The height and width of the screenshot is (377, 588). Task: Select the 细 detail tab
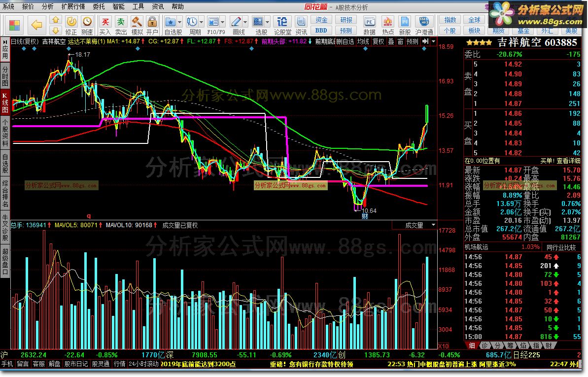click(x=472, y=345)
